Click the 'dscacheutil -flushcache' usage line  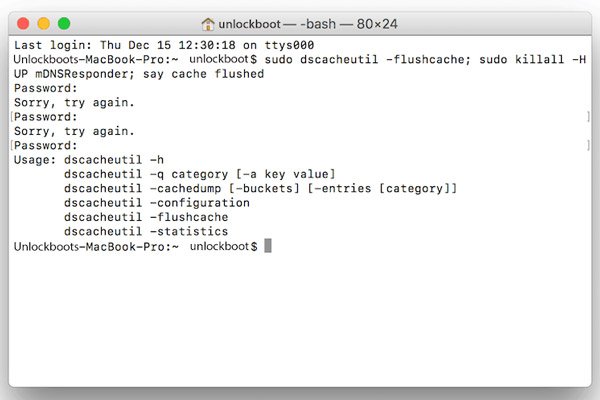(x=146, y=217)
